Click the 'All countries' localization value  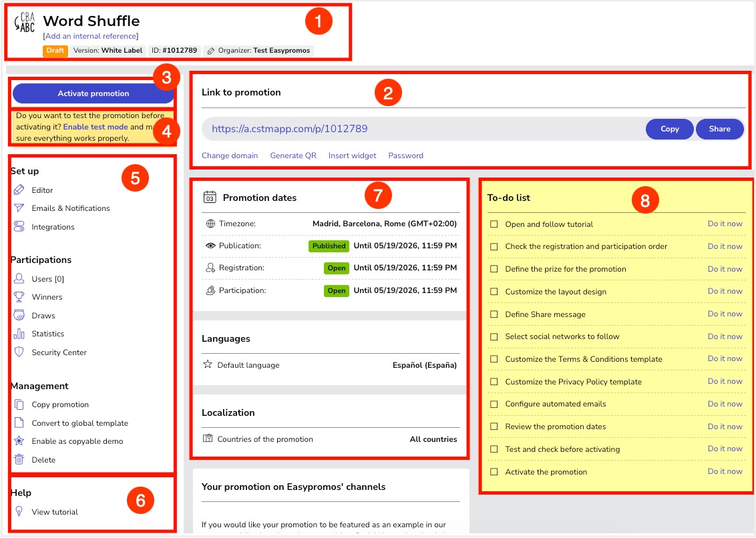coord(433,439)
